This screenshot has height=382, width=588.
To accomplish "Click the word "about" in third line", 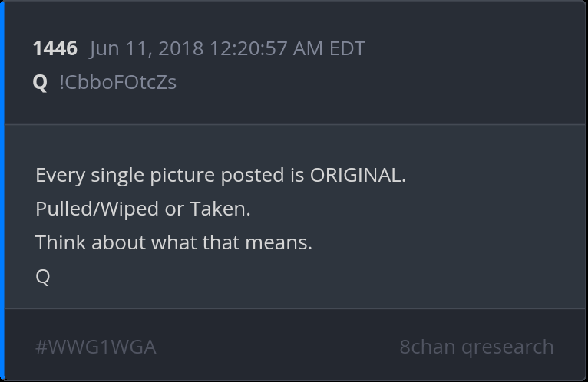I will click(x=119, y=243).
